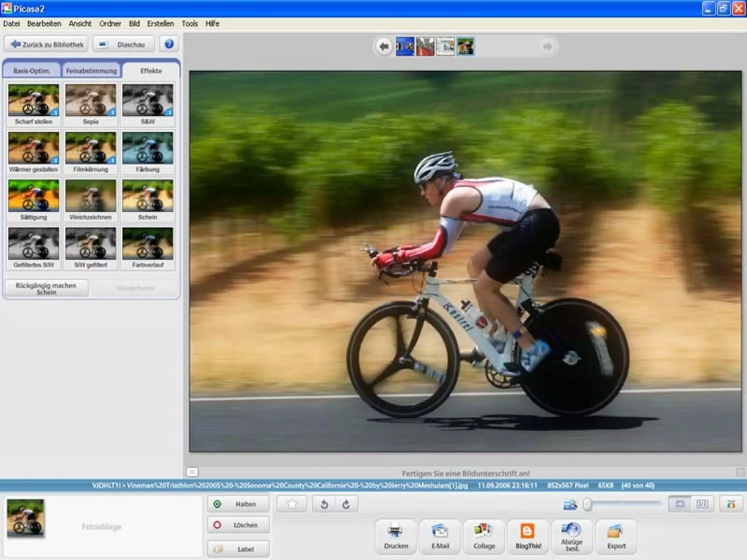Image resolution: width=747 pixels, height=560 pixels.
Task: Click Rückgängig machen Schein button
Action: pos(46,288)
